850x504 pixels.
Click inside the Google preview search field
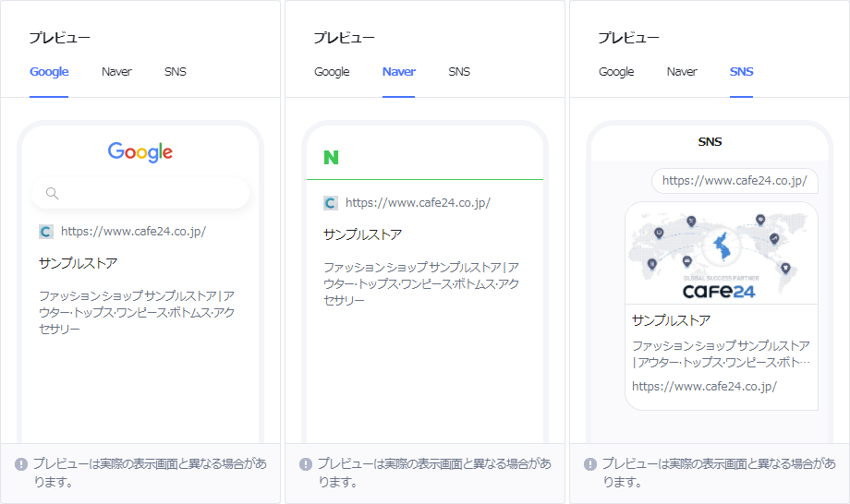click(140, 193)
